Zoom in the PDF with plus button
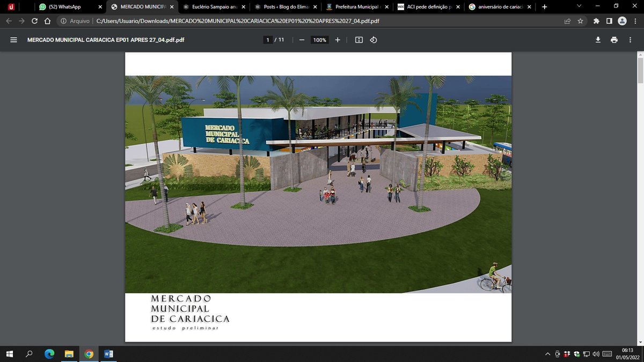Viewport: 644px width, 362px height. 338,40
